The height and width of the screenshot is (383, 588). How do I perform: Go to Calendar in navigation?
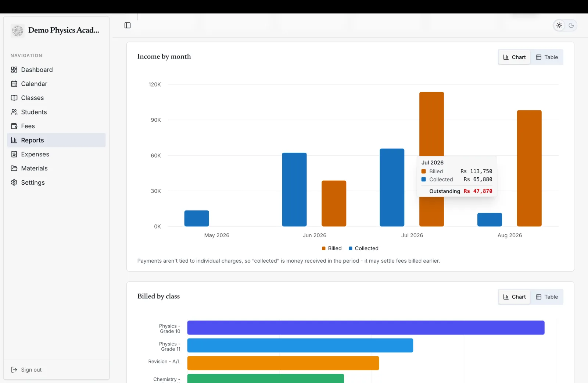[x=56, y=84]
